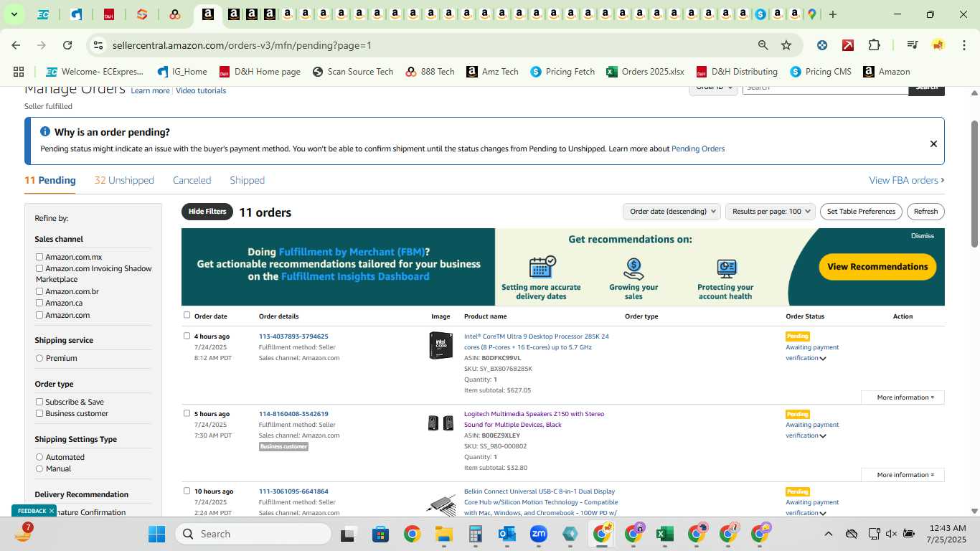
Task: Select Manual shipping settings radio
Action: [39, 468]
